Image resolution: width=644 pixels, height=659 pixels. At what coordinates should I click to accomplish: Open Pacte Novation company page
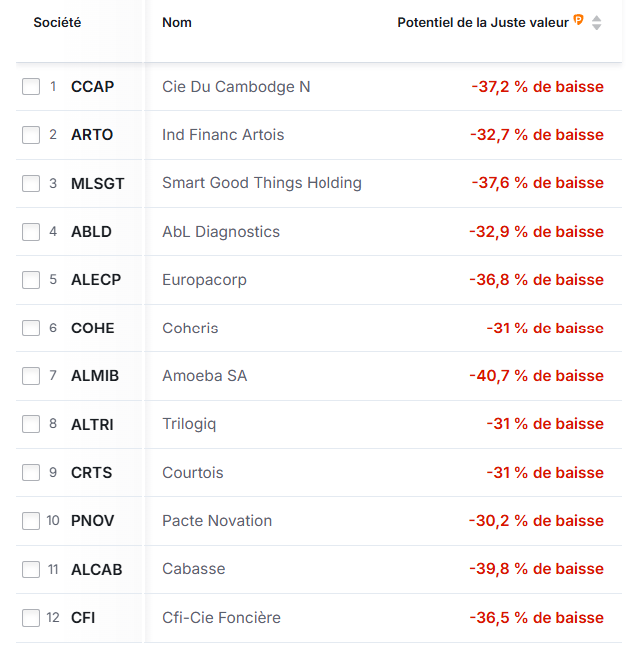pos(217,521)
